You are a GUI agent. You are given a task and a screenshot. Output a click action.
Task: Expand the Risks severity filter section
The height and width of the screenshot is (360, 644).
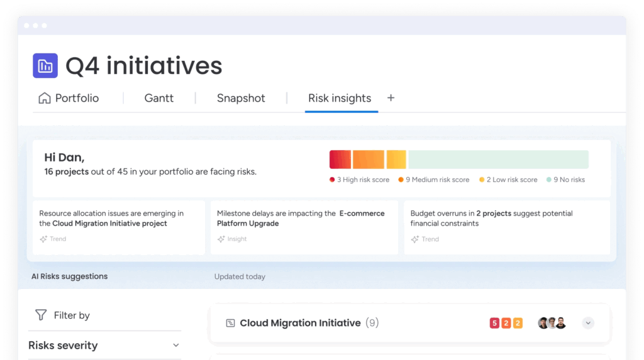pos(176,346)
